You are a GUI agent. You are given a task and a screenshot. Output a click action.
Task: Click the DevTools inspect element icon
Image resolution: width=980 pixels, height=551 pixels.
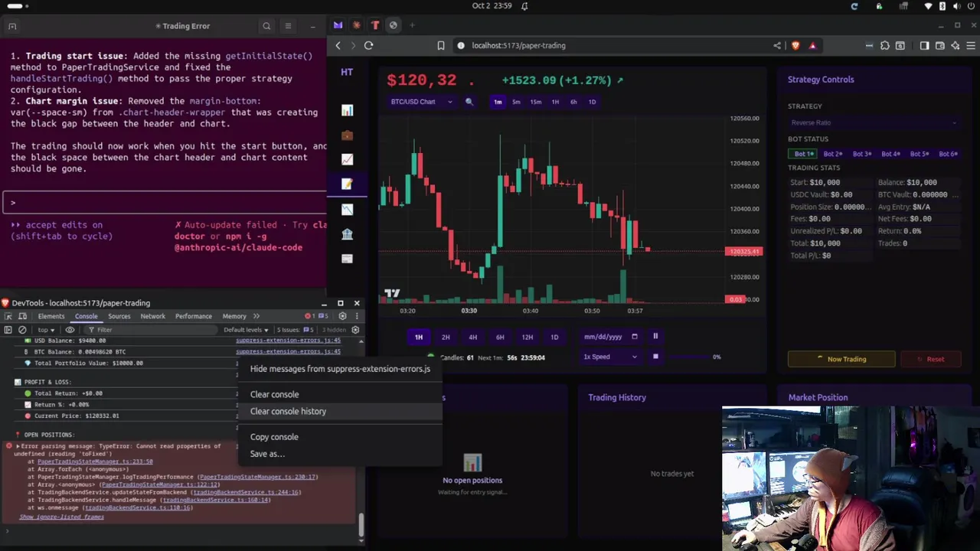(8, 316)
